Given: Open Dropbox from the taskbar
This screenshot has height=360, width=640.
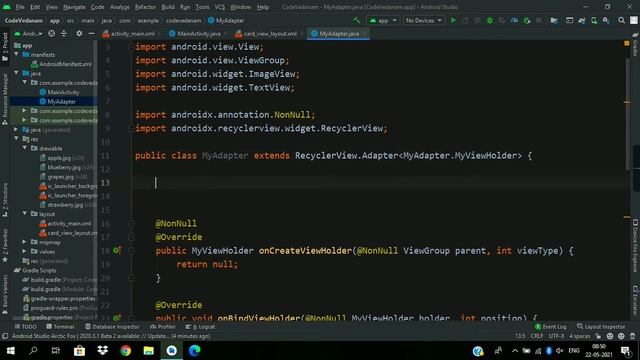Looking at the screenshot, I should click(x=102, y=351).
